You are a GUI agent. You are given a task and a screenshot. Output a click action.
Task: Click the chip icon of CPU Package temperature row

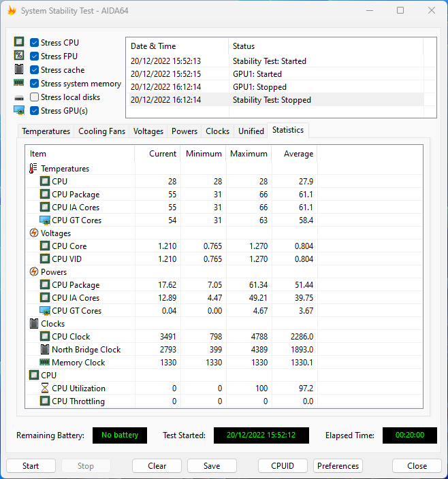[45, 195]
